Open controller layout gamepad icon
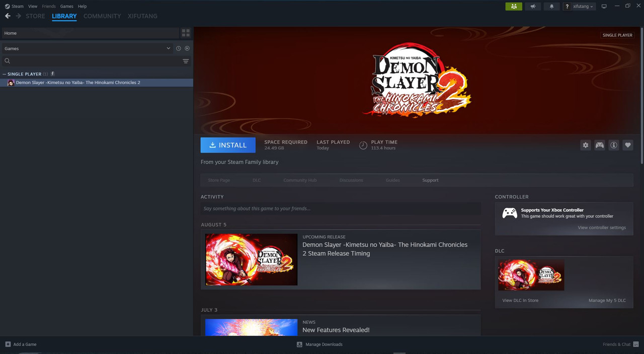 pyautogui.click(x=600, y=145)
